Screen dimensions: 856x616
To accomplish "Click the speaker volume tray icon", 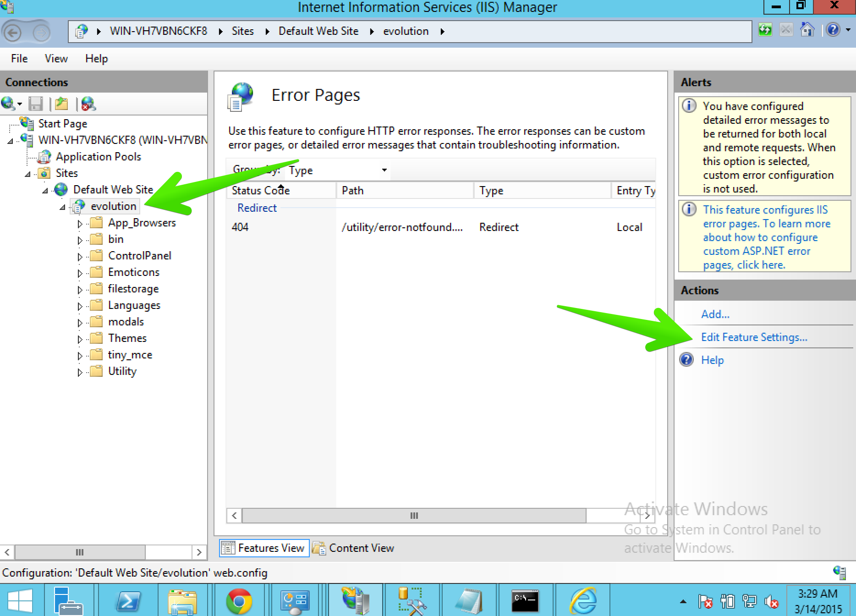I will 771,601.
